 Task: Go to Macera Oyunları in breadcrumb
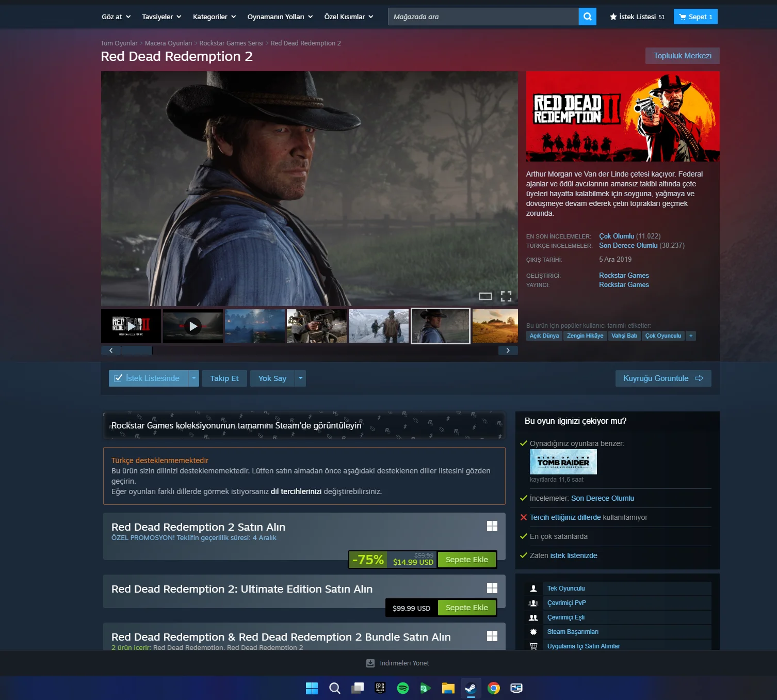click(169, 43)
